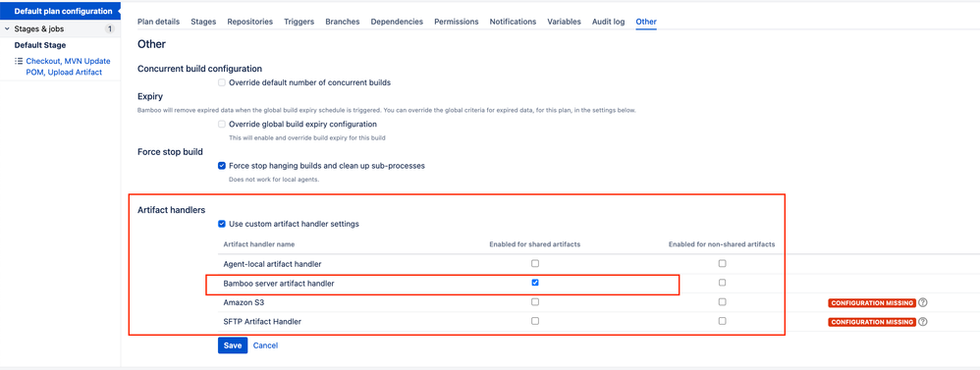Viewport: 980px width, 370px height.
Task: Uncheck Bamboo server handler for shared artifacts
Action: click(x=535, y=283)
